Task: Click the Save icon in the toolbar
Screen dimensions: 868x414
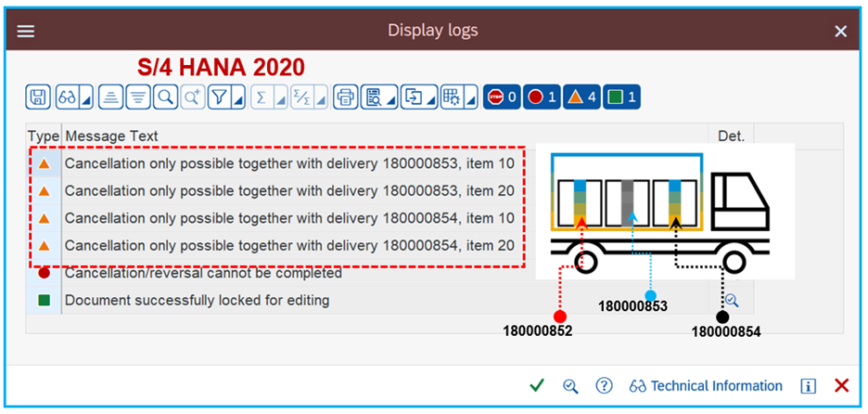Action: click(38, 97)
